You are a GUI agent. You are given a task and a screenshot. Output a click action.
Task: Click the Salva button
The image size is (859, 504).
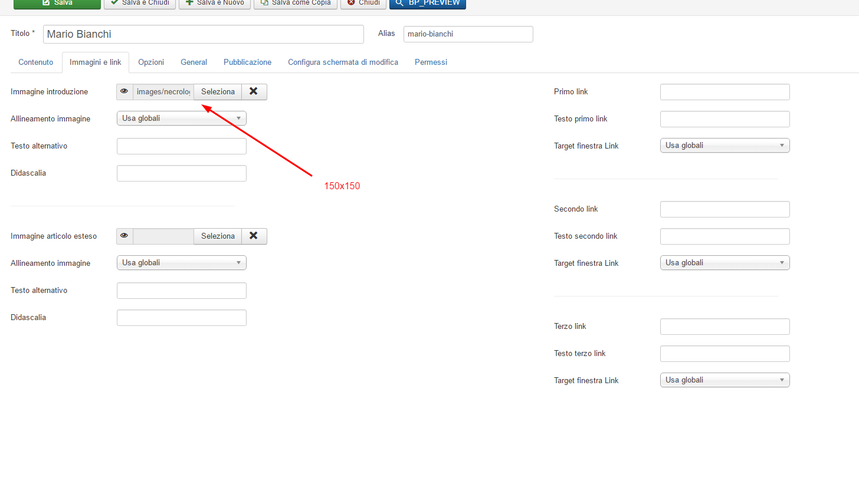(57, 3)
